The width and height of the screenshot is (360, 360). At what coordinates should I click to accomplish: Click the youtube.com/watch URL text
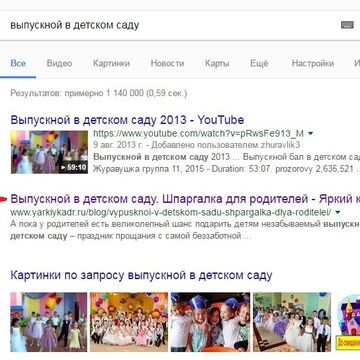tap(199, 134)
